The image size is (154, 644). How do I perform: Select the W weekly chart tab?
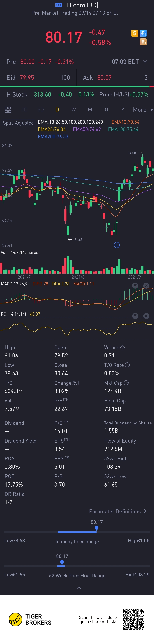tap(73, 110)
